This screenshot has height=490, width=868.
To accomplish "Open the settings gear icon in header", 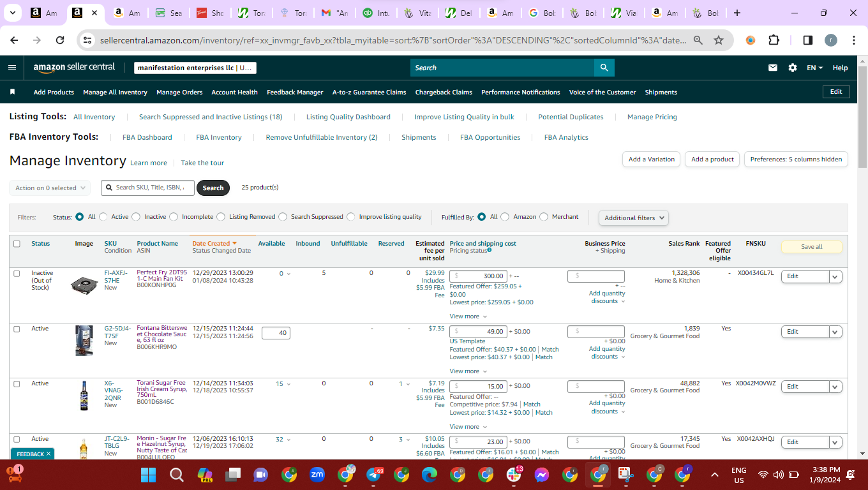I will coord(793,68).
